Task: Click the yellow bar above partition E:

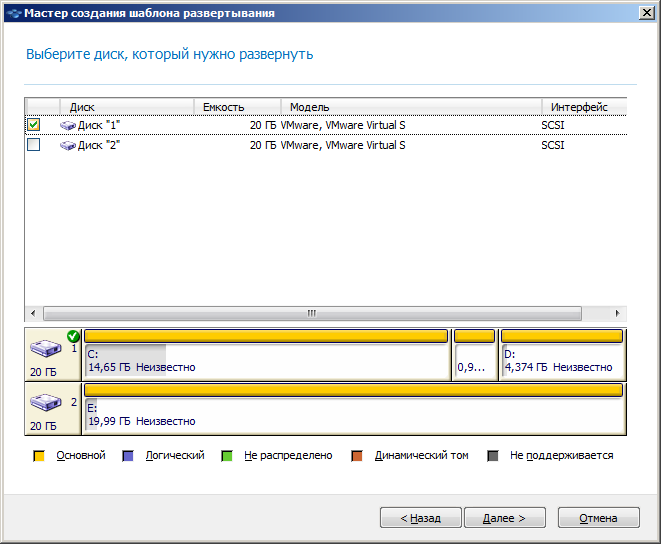Action: pyautogui.click(x=354, y=390)
